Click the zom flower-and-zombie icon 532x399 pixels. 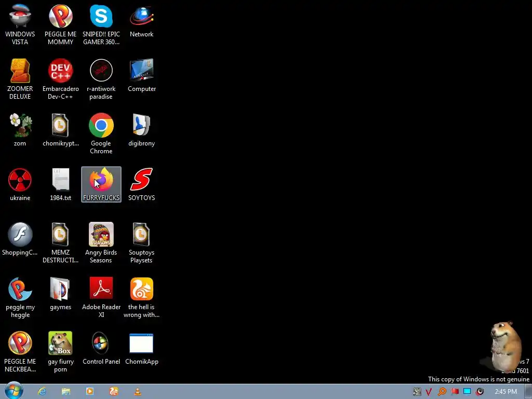(20, 129)
